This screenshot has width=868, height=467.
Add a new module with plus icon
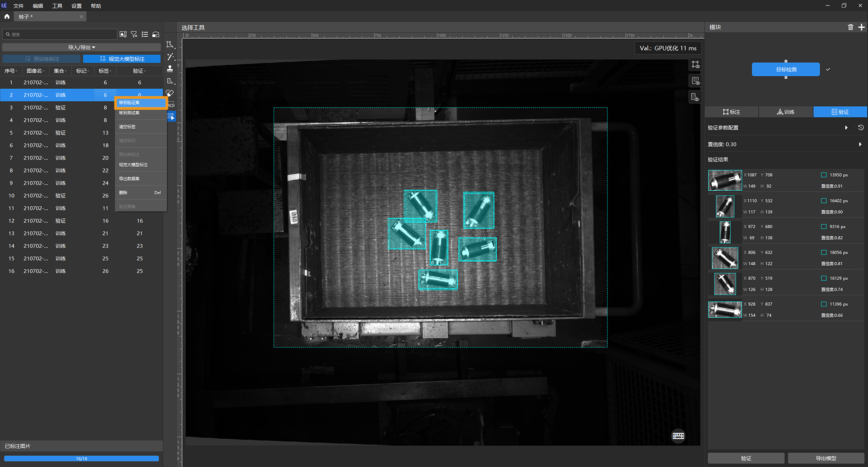[861, 27]
